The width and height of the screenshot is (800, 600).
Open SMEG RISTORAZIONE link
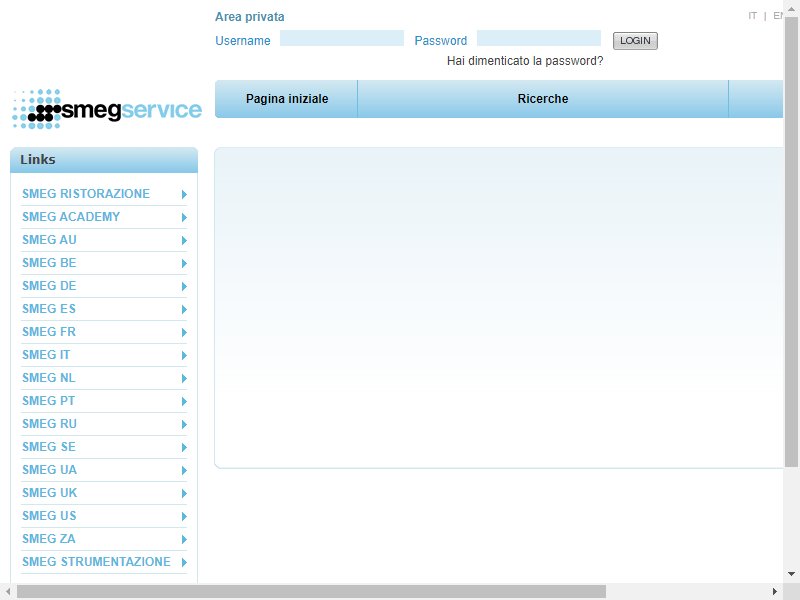(x=86, y=194)
